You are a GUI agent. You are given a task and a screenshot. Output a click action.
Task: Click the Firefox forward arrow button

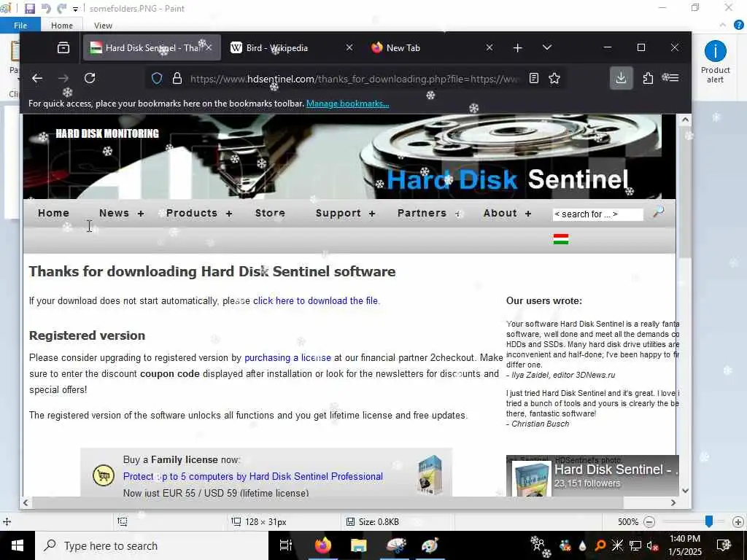point(63,78)
